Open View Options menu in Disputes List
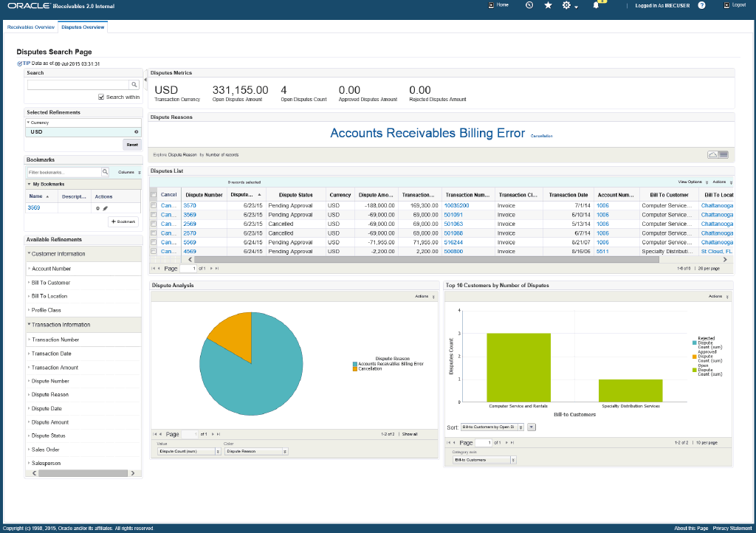The image size is (756, 533). (x=692, y=182)
